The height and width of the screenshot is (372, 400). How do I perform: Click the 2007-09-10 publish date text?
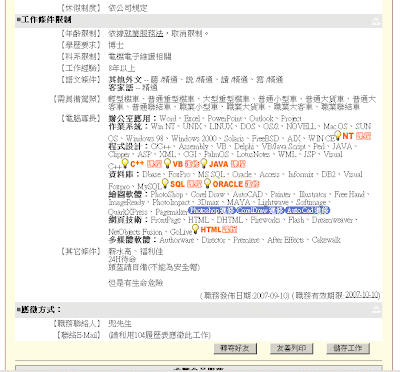[x=271, y=296]
